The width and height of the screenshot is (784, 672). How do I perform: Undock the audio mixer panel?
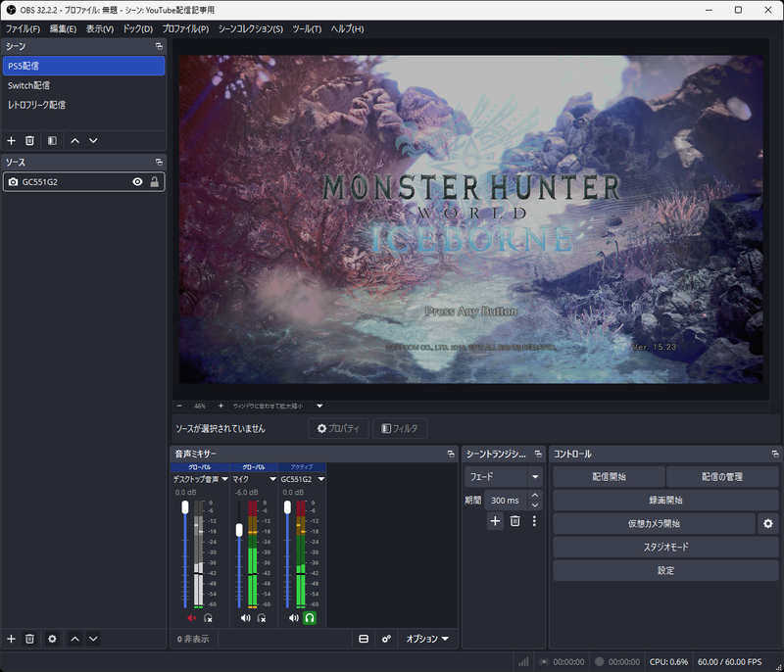point(451,454)
